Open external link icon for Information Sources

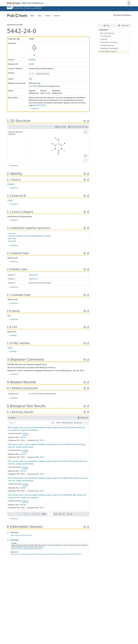coord(88,527)
